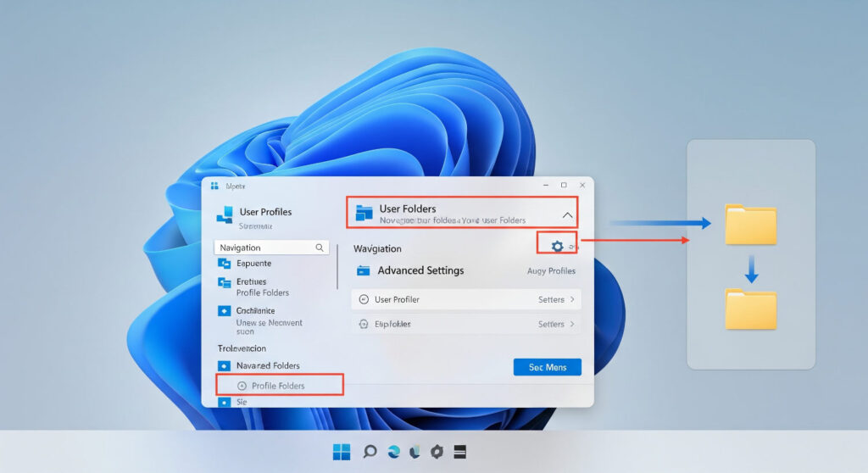The image size is (868, 473).
Task: Minimize the User Profiles window
Action: [x=546, y=185]
